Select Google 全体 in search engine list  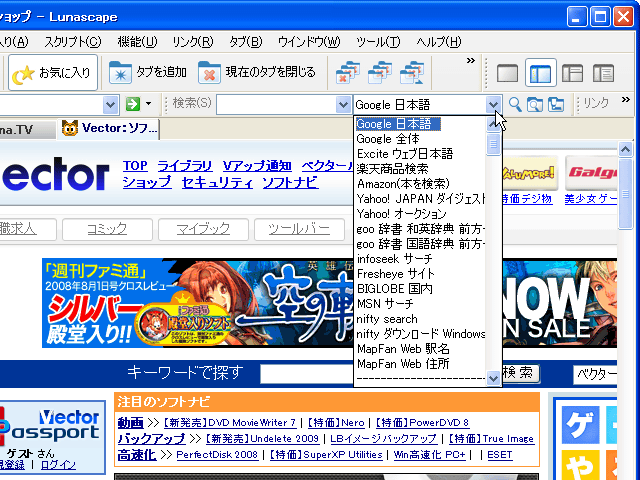pos(420,139)
